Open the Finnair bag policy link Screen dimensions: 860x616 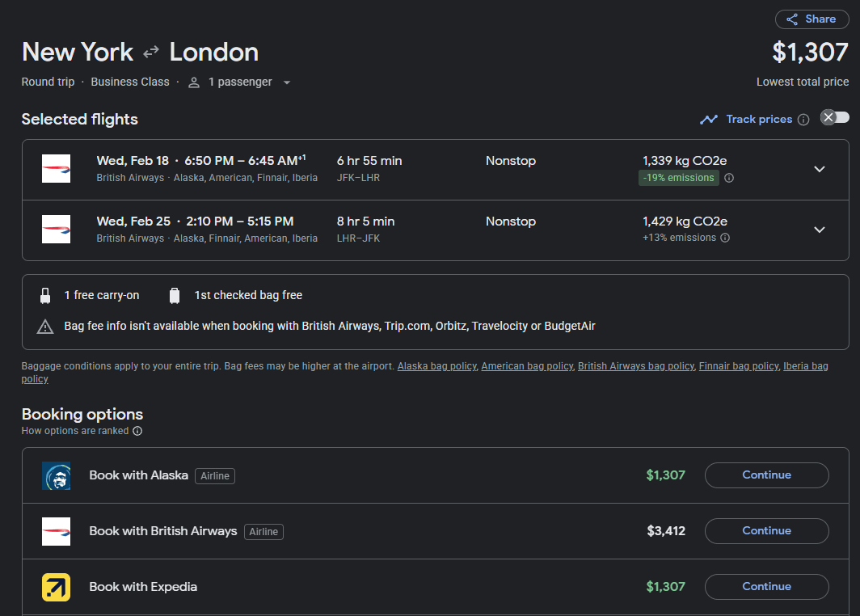tap(740, 366)
